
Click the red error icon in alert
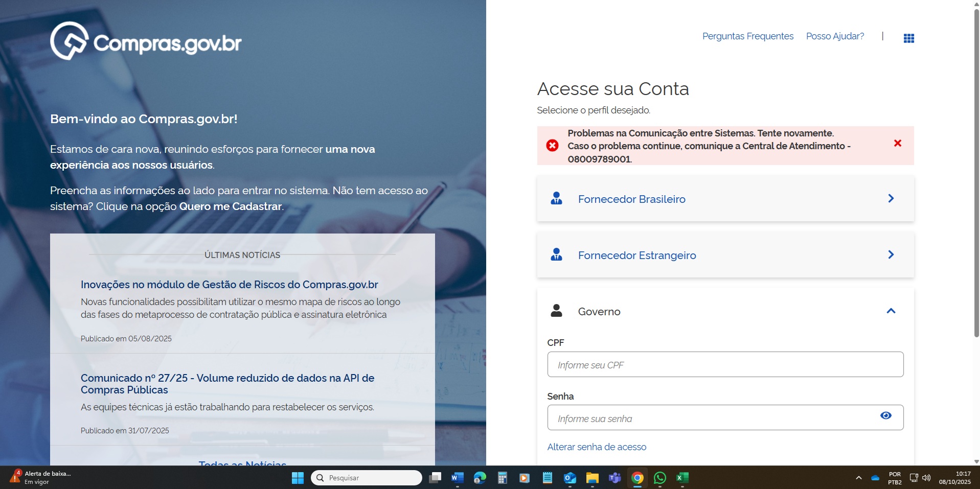click(552, 146)
